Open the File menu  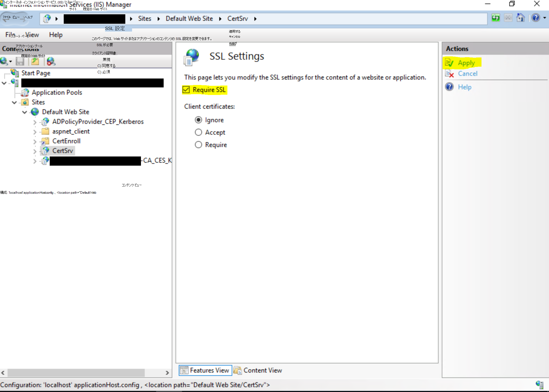pyautogui.click(x=10, y=35)
